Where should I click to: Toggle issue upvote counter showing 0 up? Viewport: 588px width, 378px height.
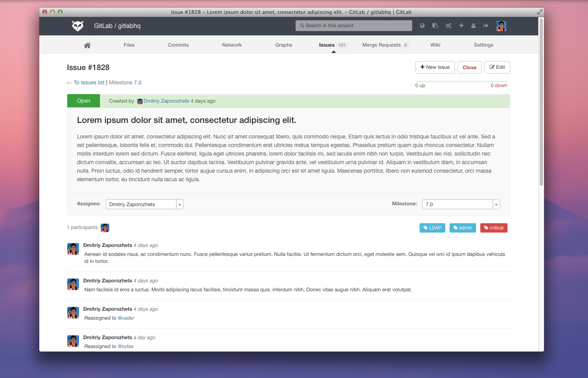[420, 85]
